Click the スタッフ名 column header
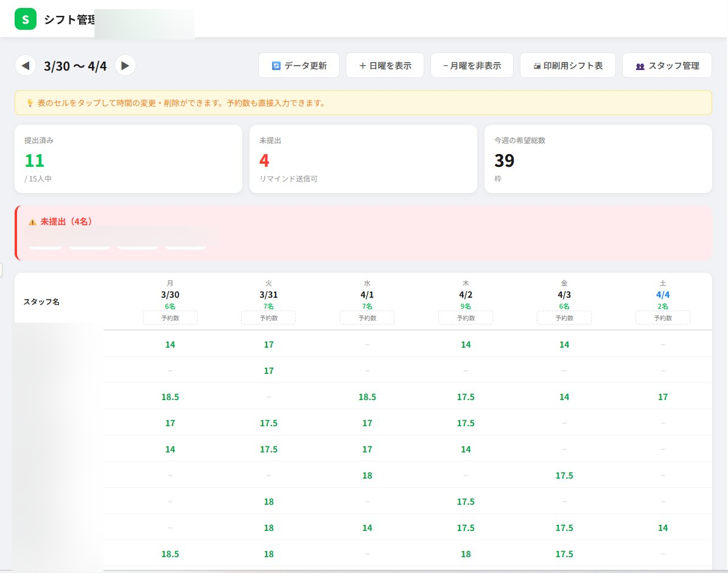Image resolution: width=728 pixels, height=573 pixels. (41, 302)
